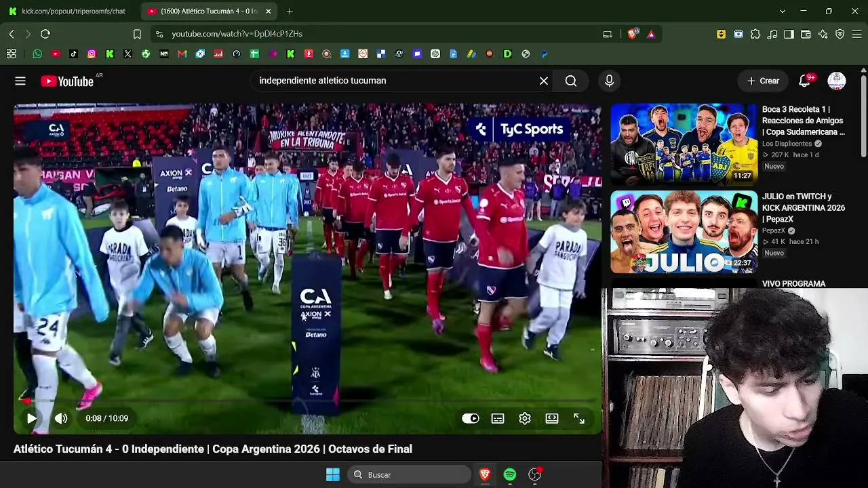Open YouTube notifications bell

[x=804, y=81]
